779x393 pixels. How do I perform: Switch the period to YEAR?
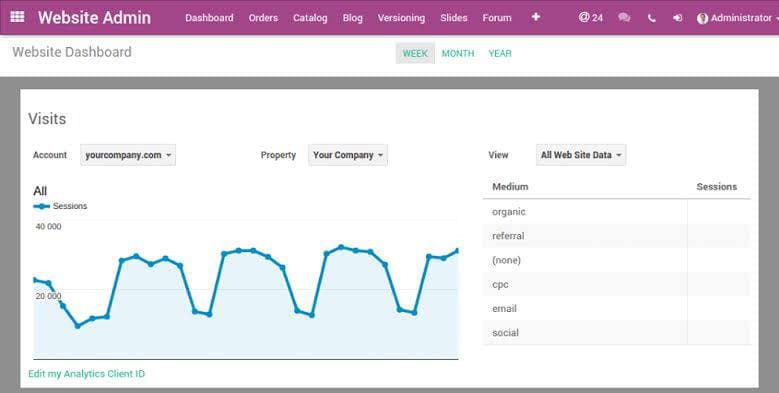point(500,53)
